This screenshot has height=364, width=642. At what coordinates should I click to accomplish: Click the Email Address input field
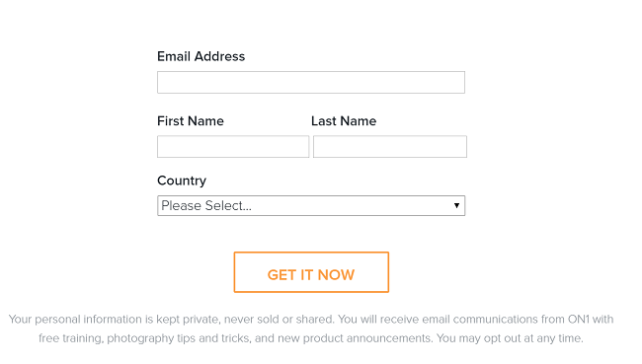click(311, 82)
